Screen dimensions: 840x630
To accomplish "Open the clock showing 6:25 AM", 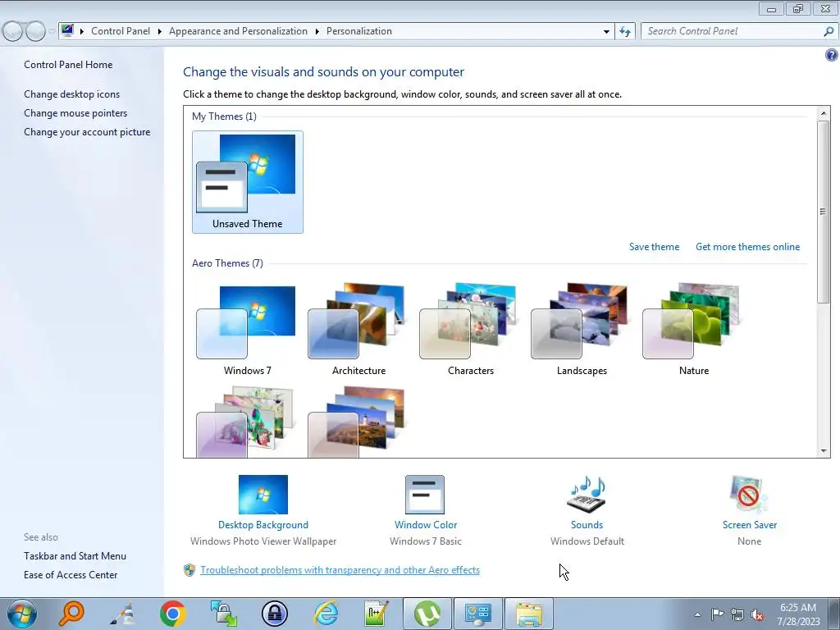I will pos(798,614).
